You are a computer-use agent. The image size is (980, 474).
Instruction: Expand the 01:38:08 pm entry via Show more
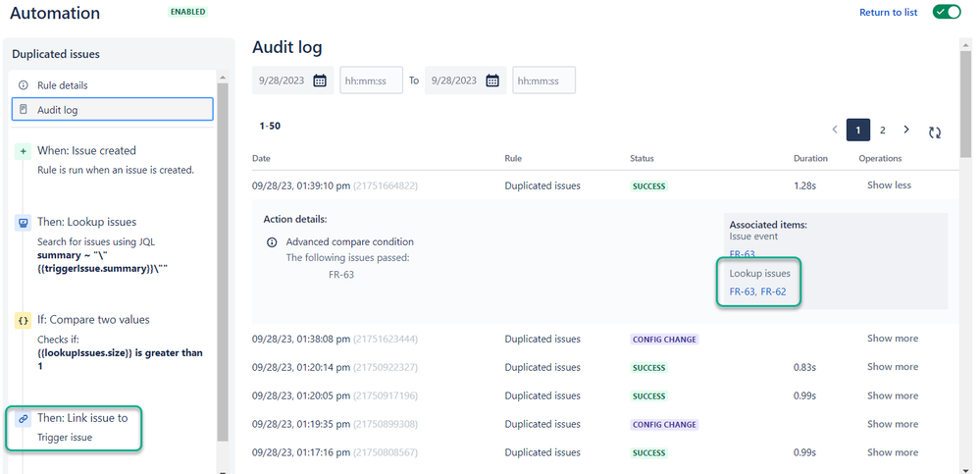pos(893,339)
